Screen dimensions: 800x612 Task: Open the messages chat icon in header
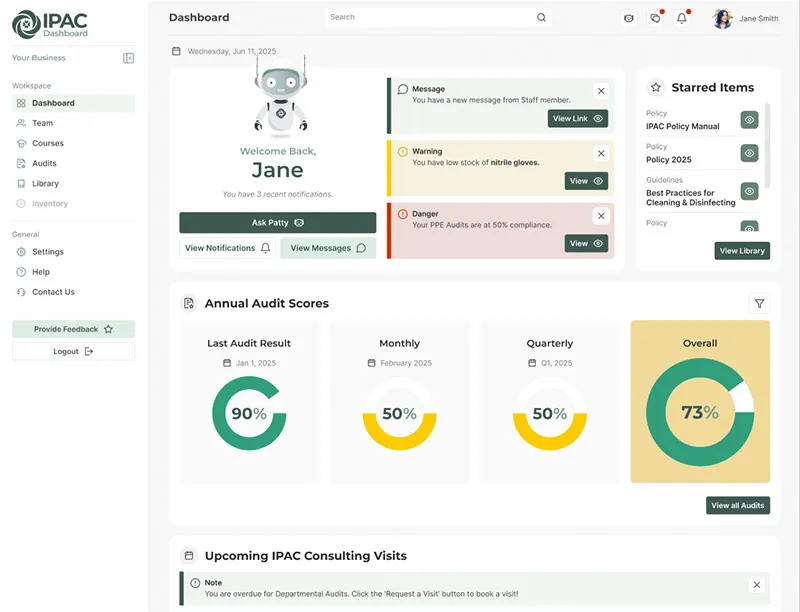tap(656, 18)
